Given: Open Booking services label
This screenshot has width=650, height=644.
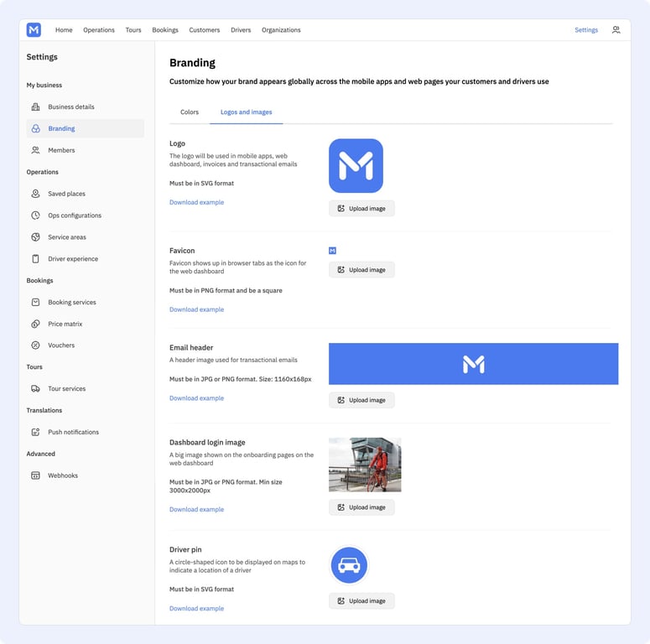Looking at the screenshot, I should (72, 302).
